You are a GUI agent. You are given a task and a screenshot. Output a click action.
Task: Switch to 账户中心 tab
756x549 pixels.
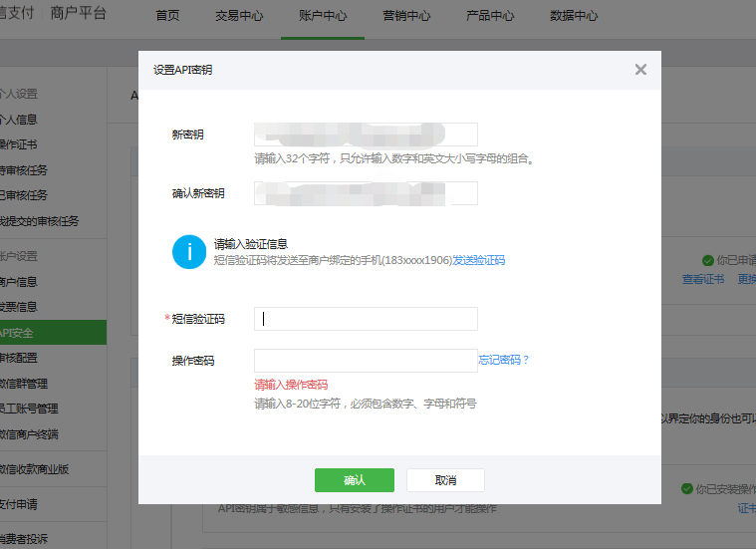[x=323, y=15]
